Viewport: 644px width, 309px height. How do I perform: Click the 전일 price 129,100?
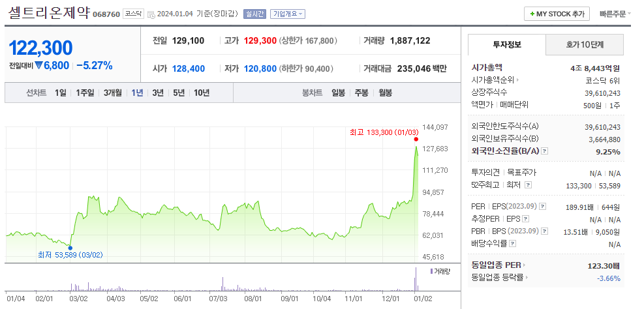188,40
